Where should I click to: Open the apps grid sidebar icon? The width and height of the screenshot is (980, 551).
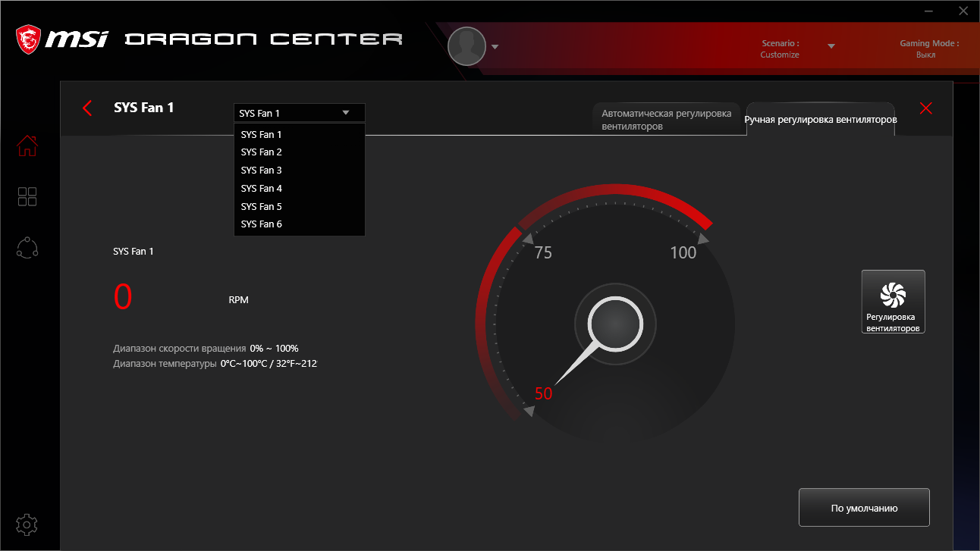point(27,197)
